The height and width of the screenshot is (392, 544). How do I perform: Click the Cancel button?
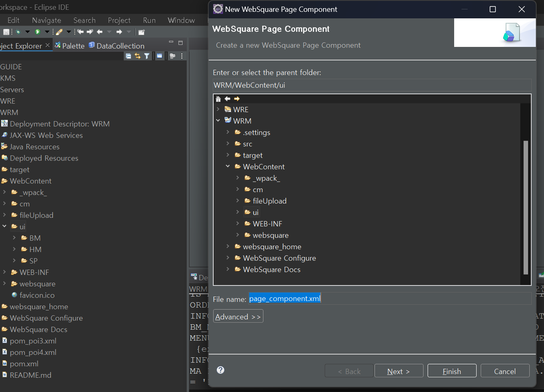click(x=505, y=371)
